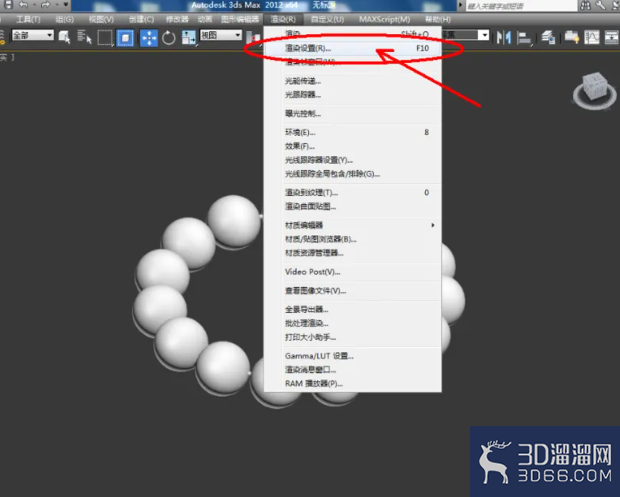
Task: Choose 渲染曲面贴图... menu entry
Action: (353, 206)
